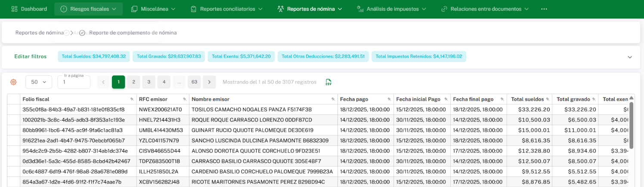Click the pin icon in Folio fiscal header

tap(131, 100)
